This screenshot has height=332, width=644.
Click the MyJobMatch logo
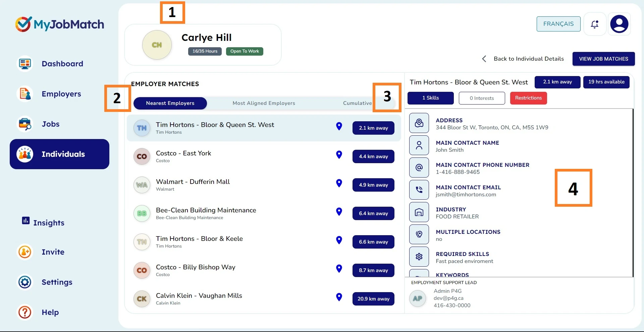click(60, 24)
